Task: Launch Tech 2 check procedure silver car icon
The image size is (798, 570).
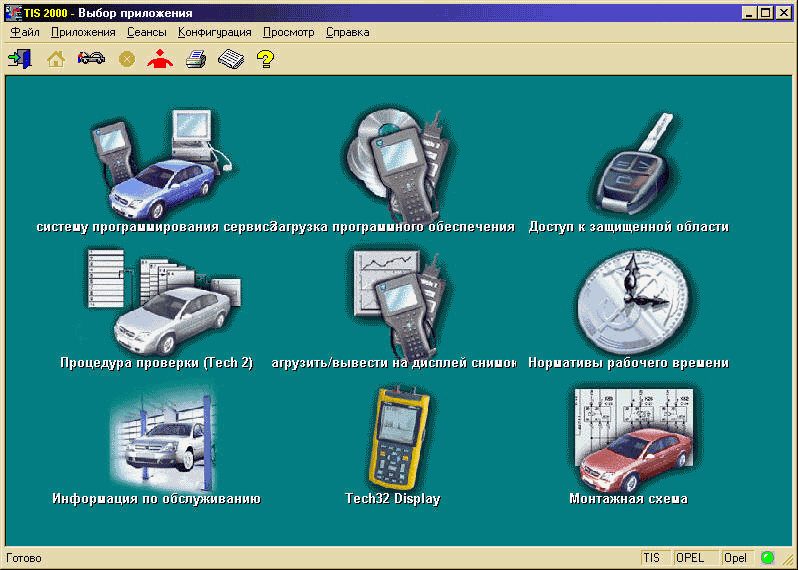Action: pos(163,301)
